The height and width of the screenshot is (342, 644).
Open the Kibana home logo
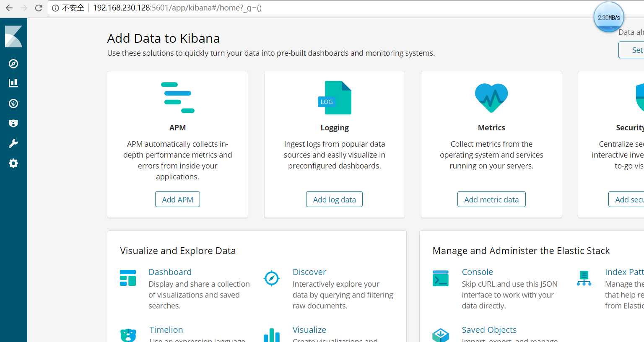pyautogui.click(x=13, y=36)
